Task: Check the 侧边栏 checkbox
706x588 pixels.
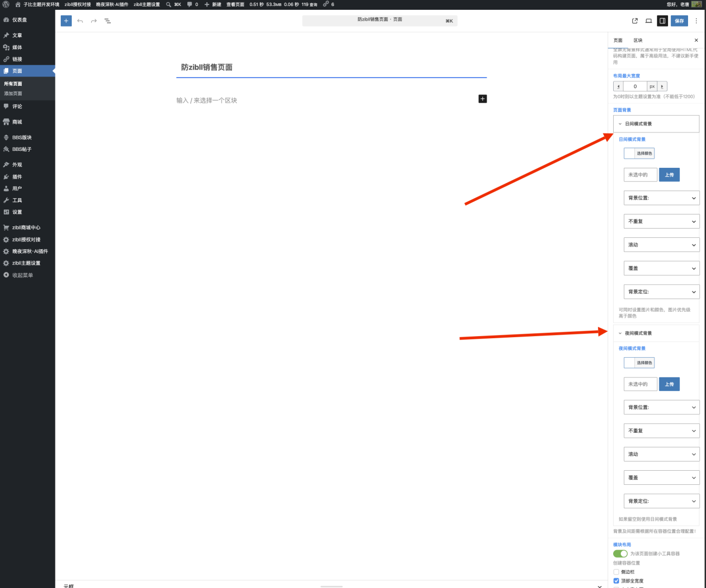Action: tap(616, 572)
